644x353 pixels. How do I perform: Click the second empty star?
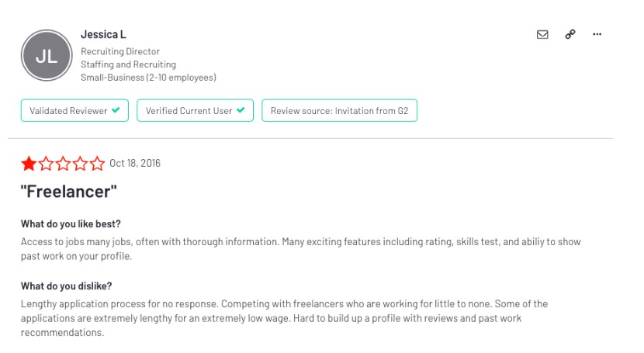tap(46, 164)
